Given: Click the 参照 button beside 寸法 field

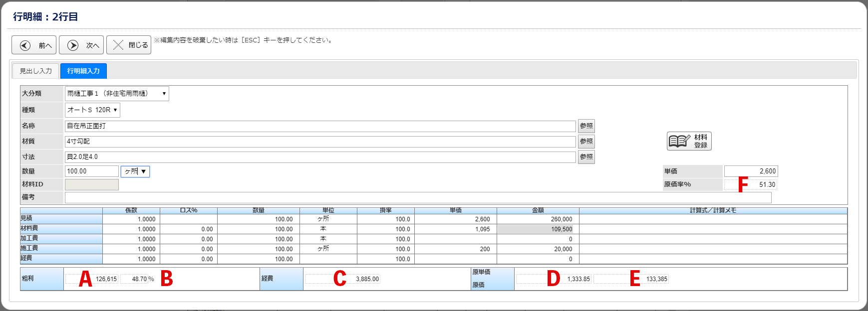Looking at the screenshot, I should [586, 157].
